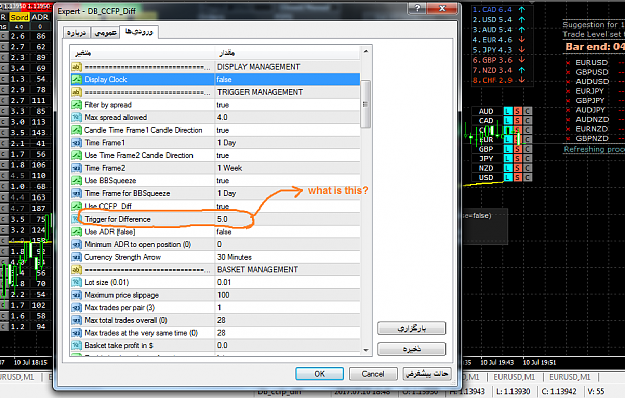Click the Sord column header in dashboard
The height and width of the screenshot is (398, 625).
click(x=19, y=17)
